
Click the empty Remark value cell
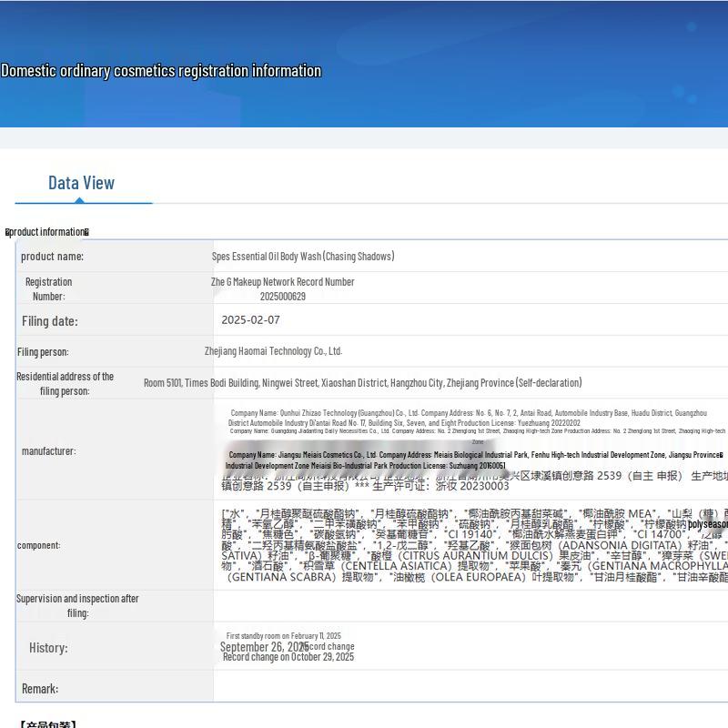pyautogui.click(x=469, y=689)
